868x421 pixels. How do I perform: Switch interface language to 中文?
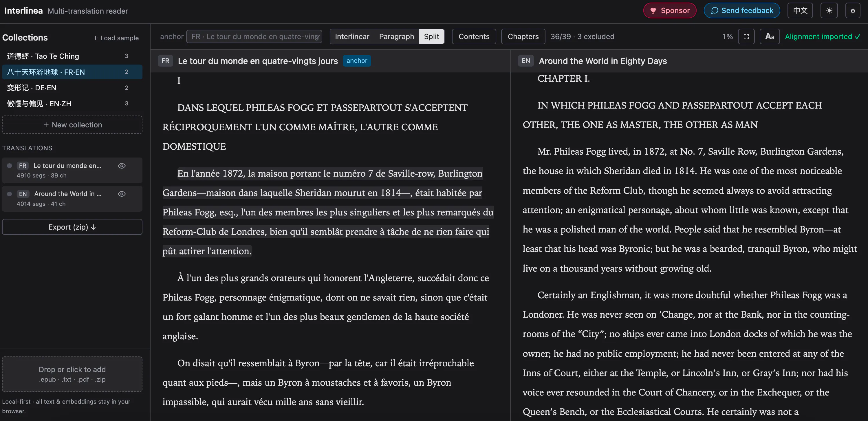tap(800, 10)
